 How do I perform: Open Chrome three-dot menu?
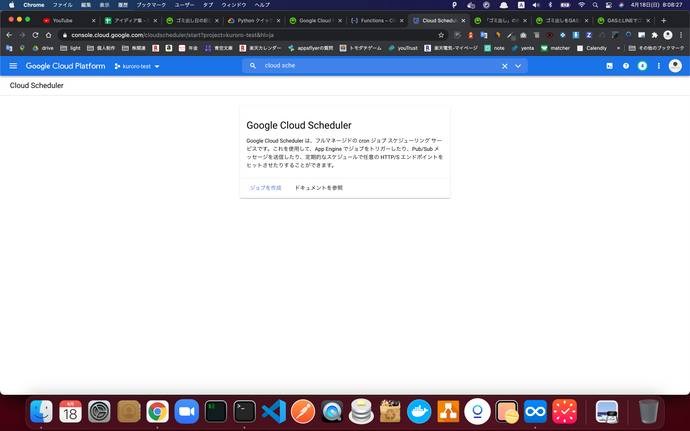681,35
